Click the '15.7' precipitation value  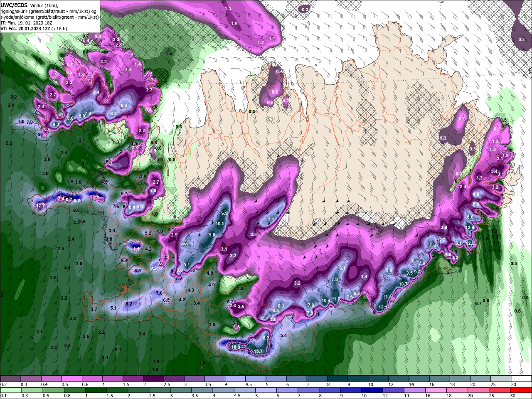point(258,351)
